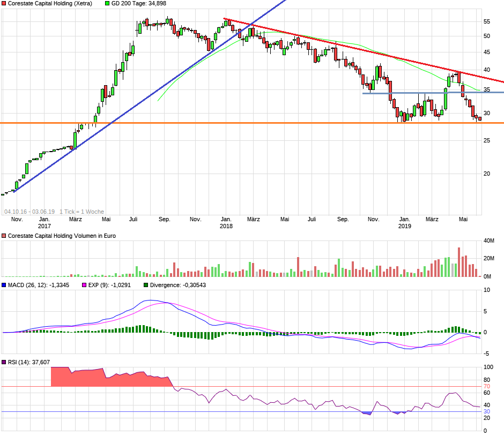Image resolution: width=504 pixels, height=436 pixels.
Task: Click the '-5' MACD axis label
Action: click(x=487, y=354)
